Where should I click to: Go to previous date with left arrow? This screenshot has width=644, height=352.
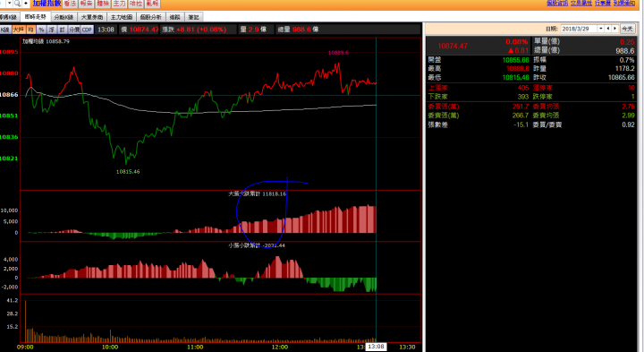pyautogui.click(x=608, y=29)
